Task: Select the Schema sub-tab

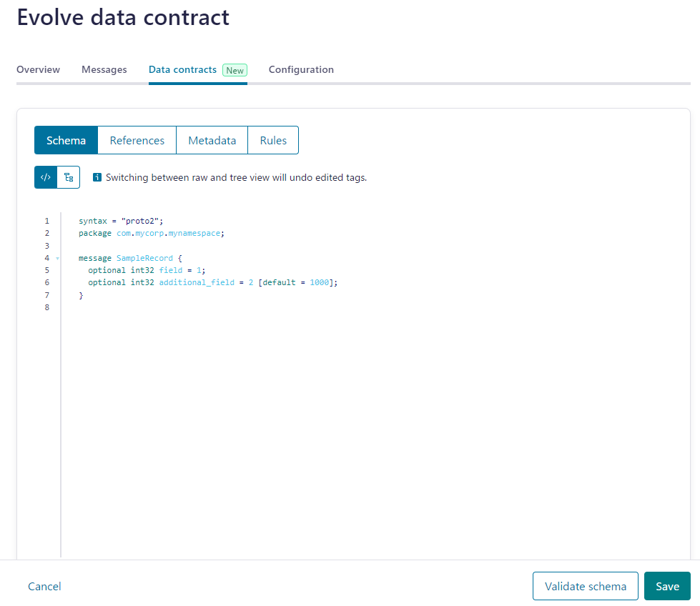Action: pyautogui.click(x=66, y=140)
